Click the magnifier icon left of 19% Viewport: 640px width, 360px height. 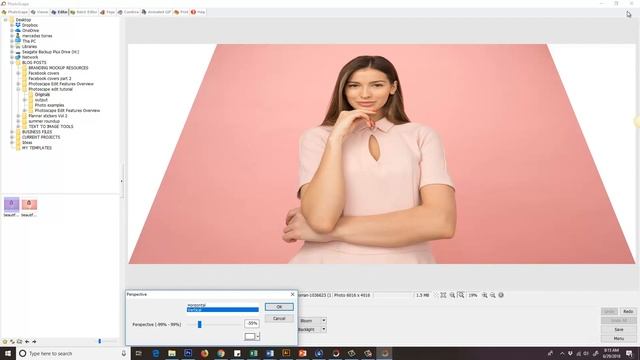tap(461, 295)
